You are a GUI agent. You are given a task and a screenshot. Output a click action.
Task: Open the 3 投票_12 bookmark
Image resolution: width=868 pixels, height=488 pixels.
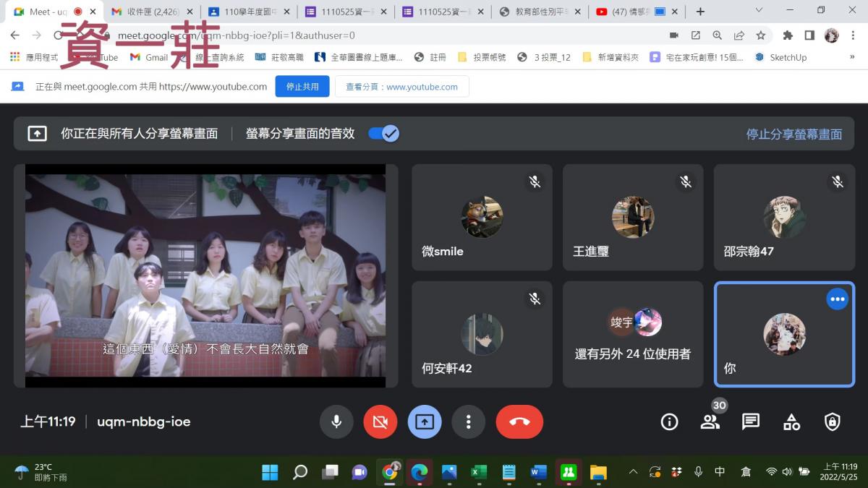(544, 57)
